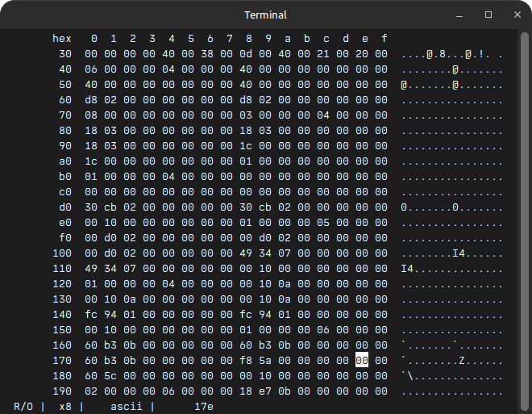Viewport: 532px width, 414px height.
Task: Select byte 0d in row 30
Action: (x=246, y=53)
